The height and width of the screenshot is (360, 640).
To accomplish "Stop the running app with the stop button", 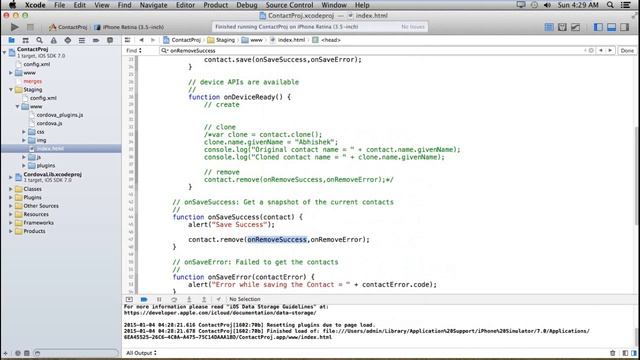I will click(30, 27).
